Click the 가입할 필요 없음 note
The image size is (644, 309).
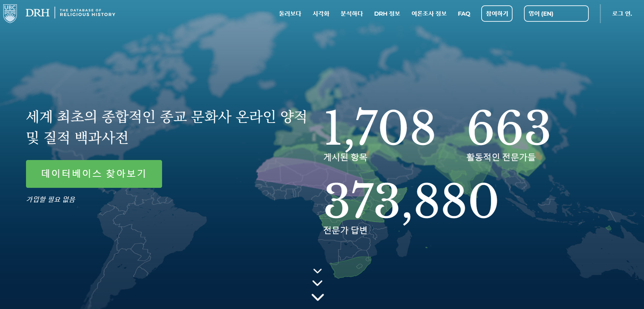51,199
